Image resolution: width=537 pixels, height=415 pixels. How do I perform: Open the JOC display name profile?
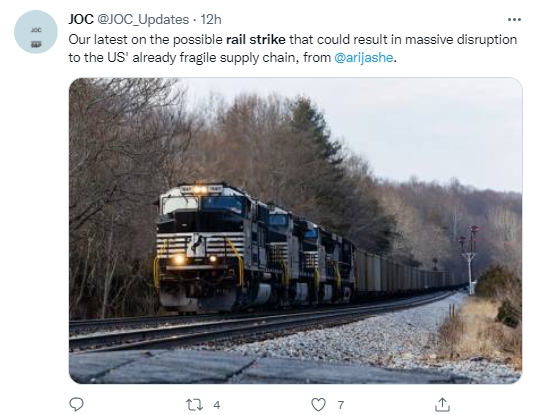pos(81,20)
